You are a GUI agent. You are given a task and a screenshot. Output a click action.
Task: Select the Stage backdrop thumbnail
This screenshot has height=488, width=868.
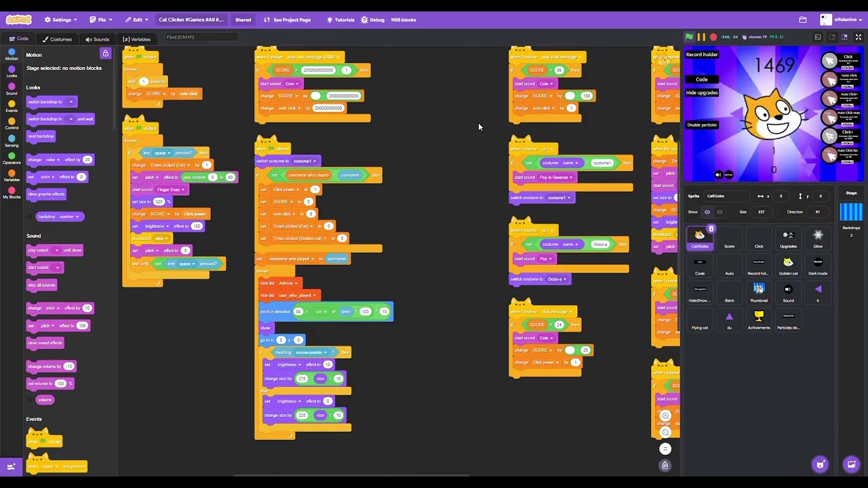coord(851,212)
